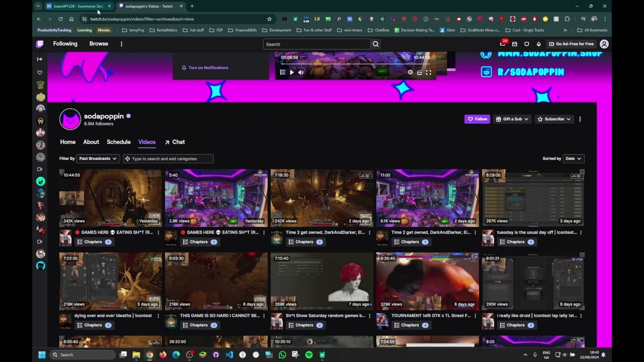Click the sodapoppin channel avatar
The width and height of the screenshot is (644, 362).
(70, 119)
